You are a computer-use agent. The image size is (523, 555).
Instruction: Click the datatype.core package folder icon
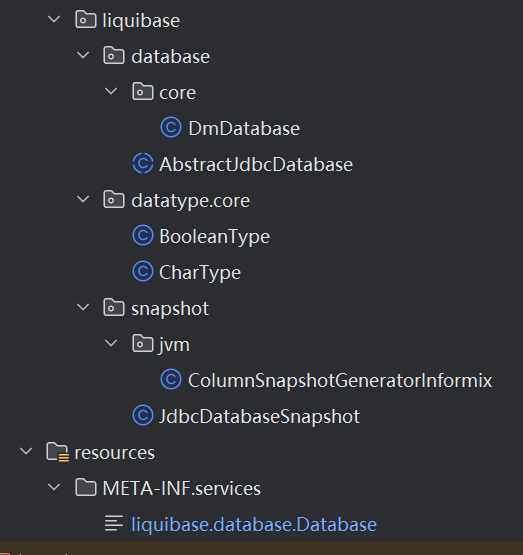coord(114,200)
